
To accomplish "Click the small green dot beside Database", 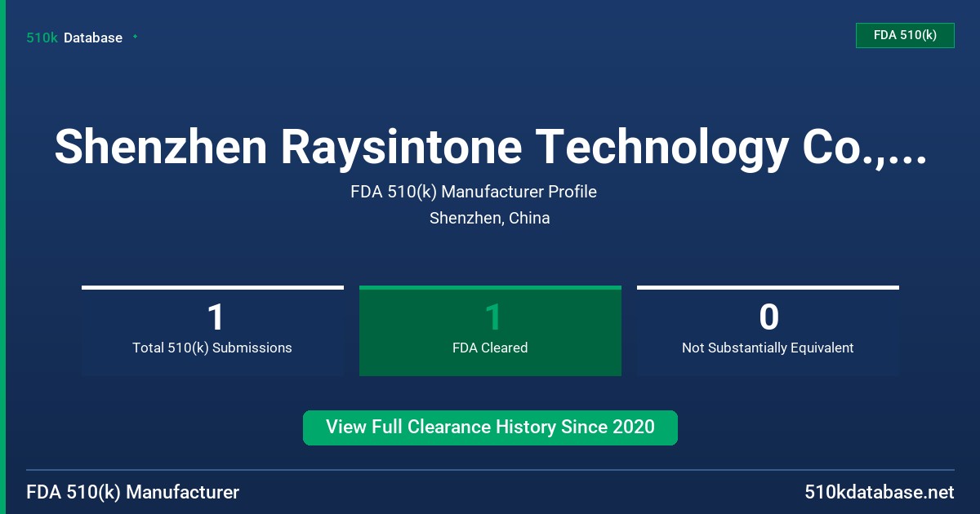I will [x=135, y=37].
